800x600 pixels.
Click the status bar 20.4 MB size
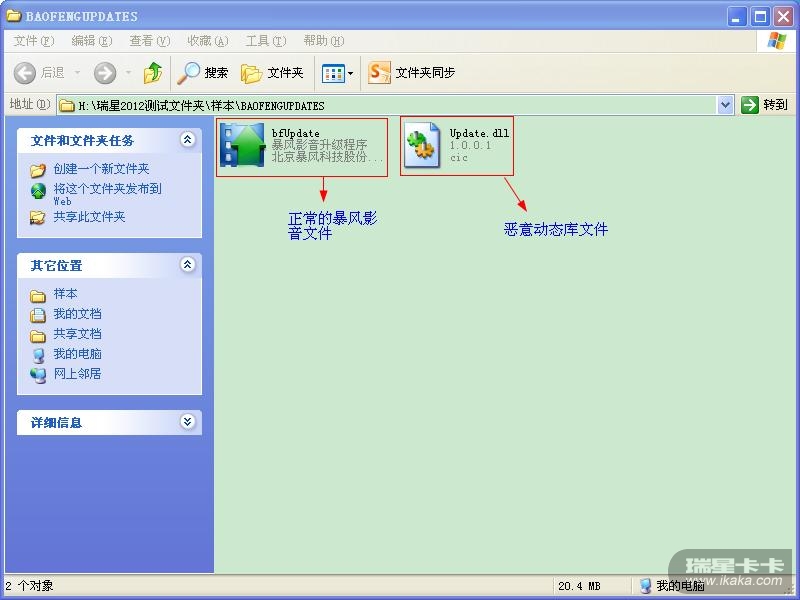coord(579,586)
